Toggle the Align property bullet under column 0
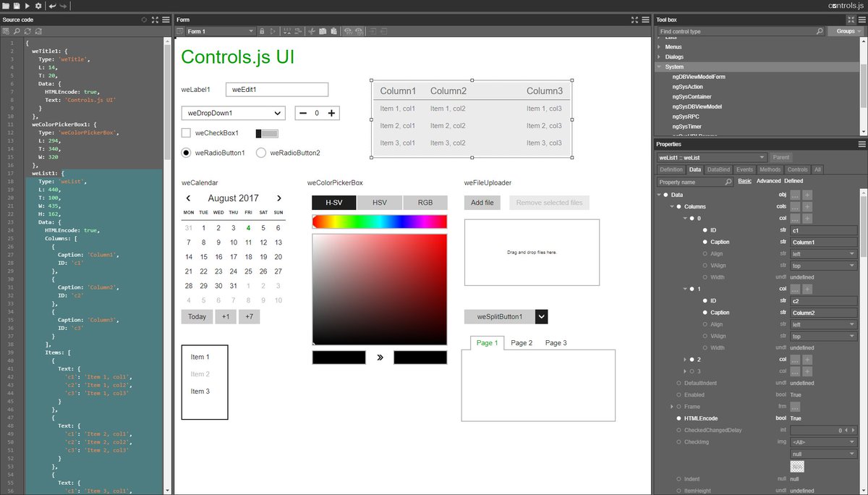This screenshot has width=868, height=495. tap(704, 254)
